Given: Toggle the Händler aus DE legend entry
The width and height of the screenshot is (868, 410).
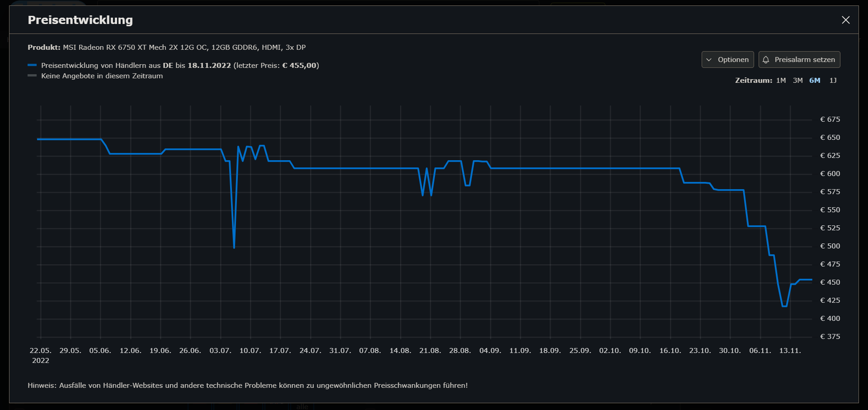Looking at the screenshot, I should (136, 65).
